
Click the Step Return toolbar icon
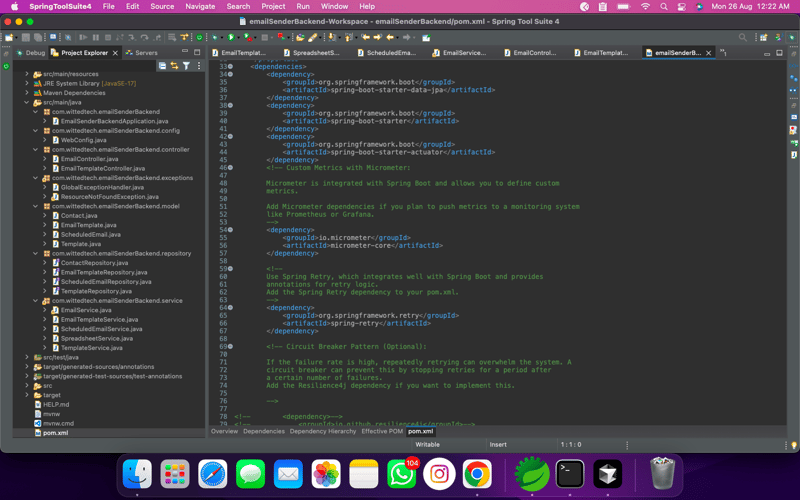pos(158,37)
